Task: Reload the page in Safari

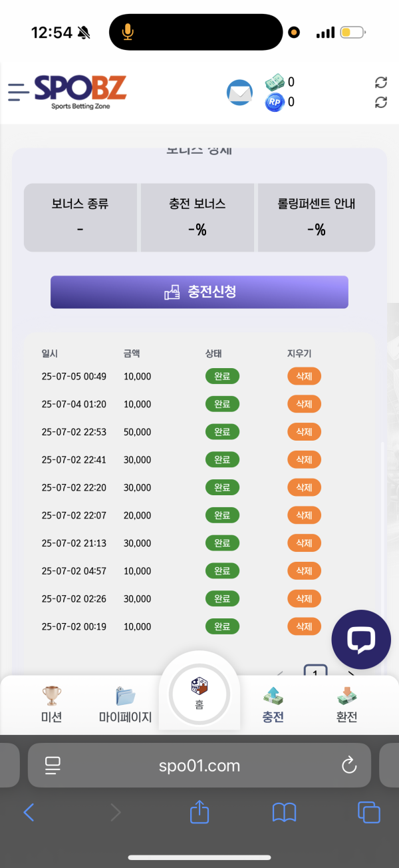Action: (349, 765)
